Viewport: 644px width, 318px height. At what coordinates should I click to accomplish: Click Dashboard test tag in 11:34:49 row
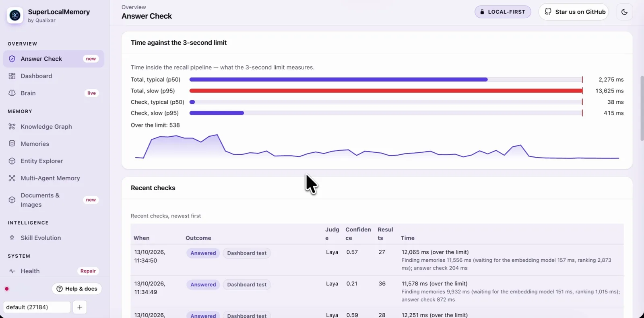click(247, 285)
